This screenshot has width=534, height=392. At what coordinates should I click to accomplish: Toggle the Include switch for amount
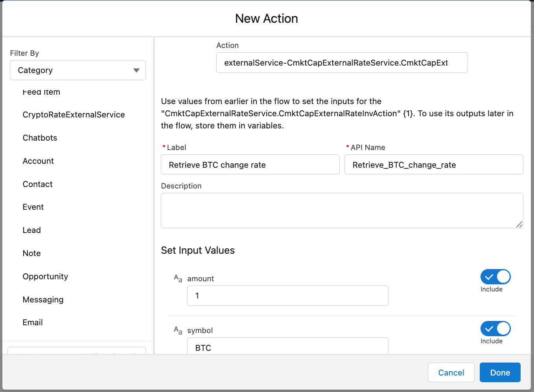click(x=495, y=277)
